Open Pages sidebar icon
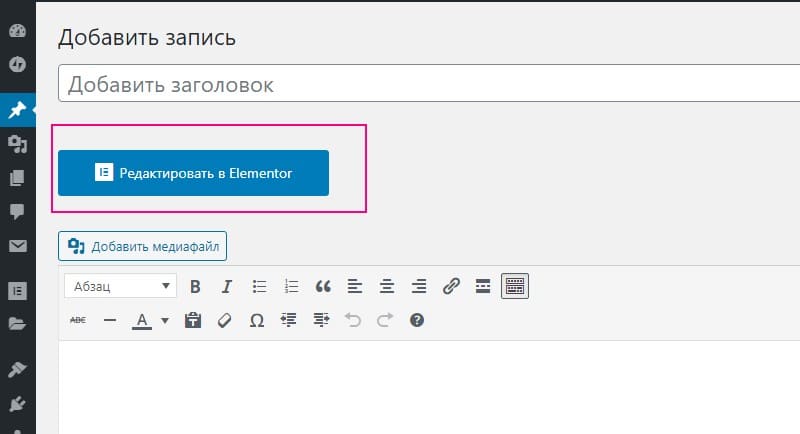This screenshot has height=434, width=800. coord(17,178)
